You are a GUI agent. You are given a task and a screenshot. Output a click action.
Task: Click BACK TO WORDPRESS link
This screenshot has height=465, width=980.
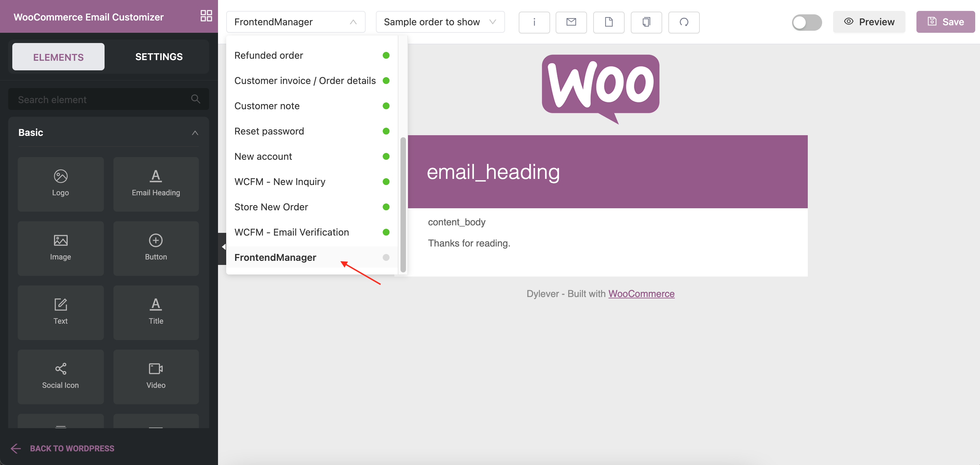pos(63,449)
